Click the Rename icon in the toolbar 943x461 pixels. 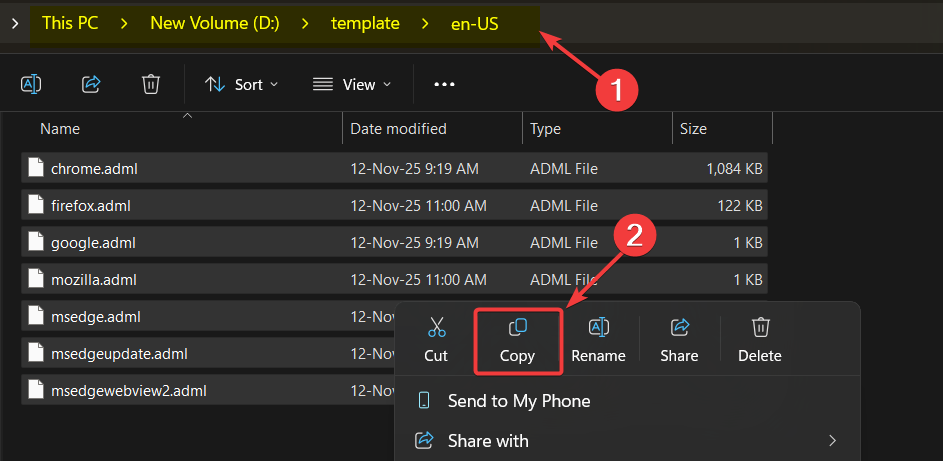pyautogui.click(x=31, y=84)
